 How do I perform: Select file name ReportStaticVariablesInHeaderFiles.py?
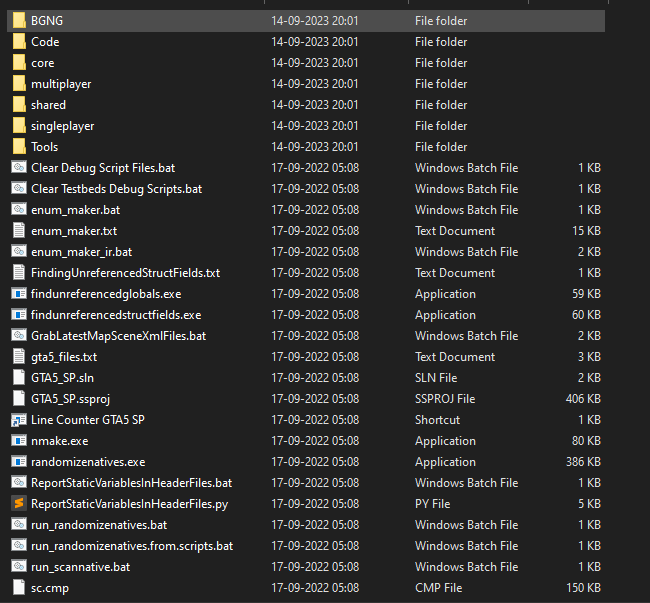click(130, 504)
